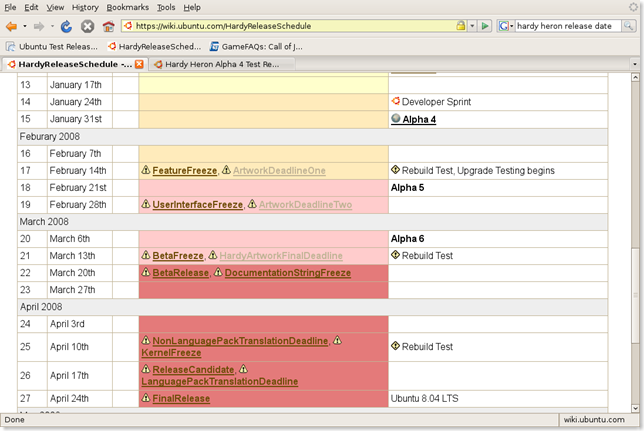This screenshot has height=431, width=644.
Task: Click the vertical scrollbar thumb
Action: pyautogui.click(x=635, y=295)
